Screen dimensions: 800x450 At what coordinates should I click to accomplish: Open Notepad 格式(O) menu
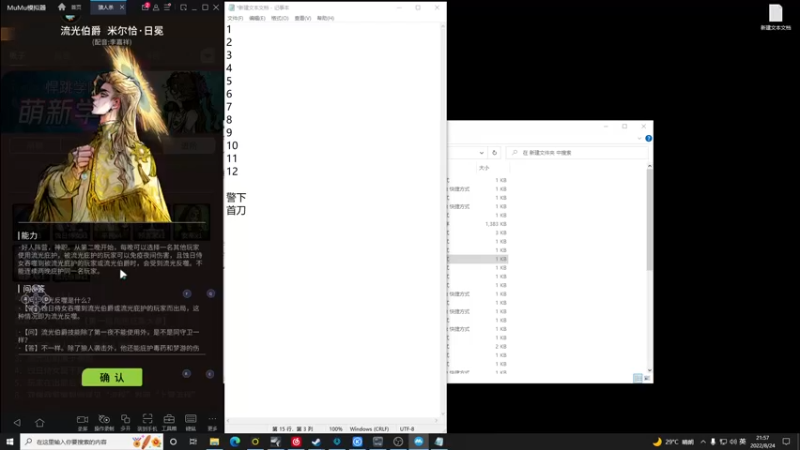pos(280,18)
